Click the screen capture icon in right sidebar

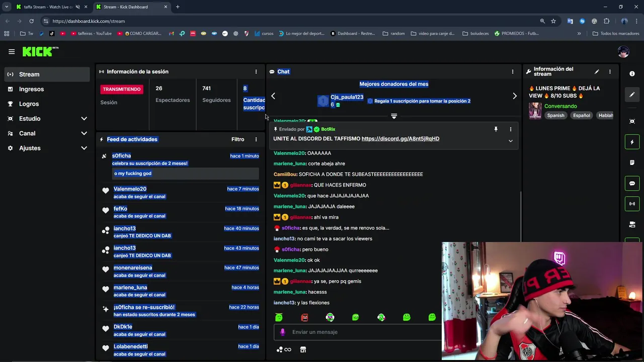click(632, 121)
